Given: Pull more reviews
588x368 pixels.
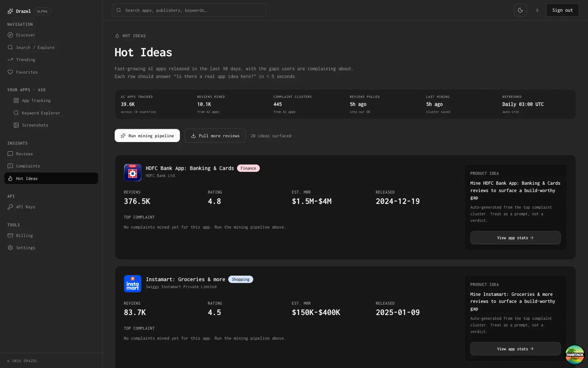Looking at the screenshot, I should click(x=215, y=135).
